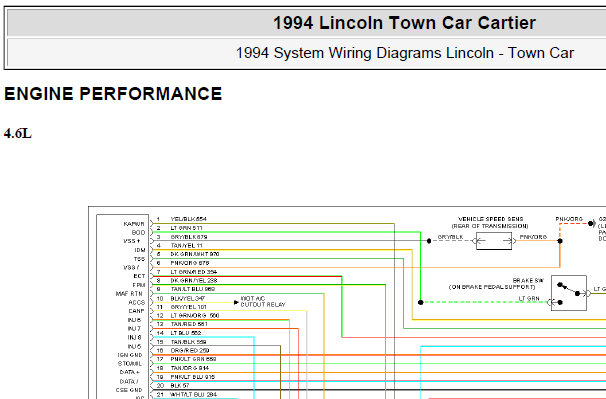Click the 'STO/MIL' pin label
The width and height of the screenshot is (606, 399).
click(x=130, y=363)
